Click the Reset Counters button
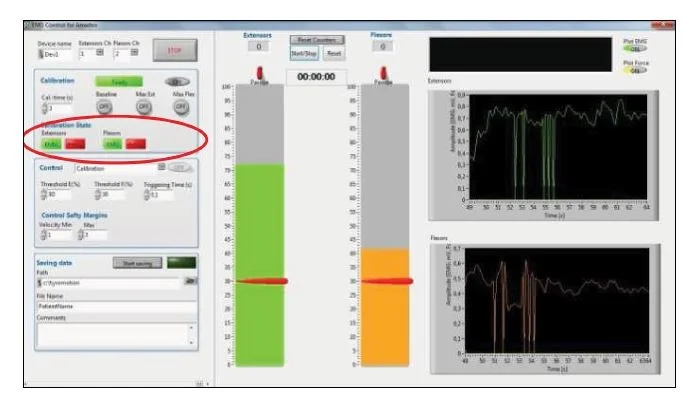The image size is (690, 401). coord(316,40)
